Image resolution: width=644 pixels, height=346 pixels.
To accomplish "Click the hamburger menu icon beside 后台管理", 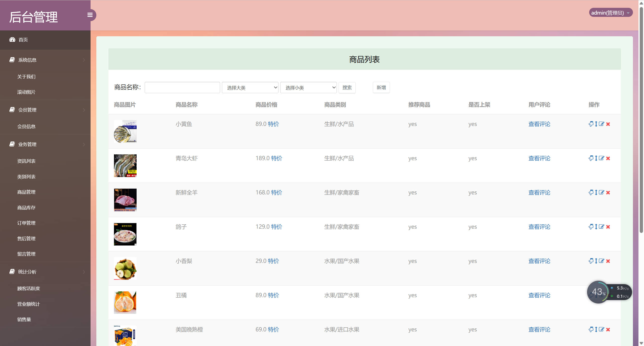I will (90, 15).
